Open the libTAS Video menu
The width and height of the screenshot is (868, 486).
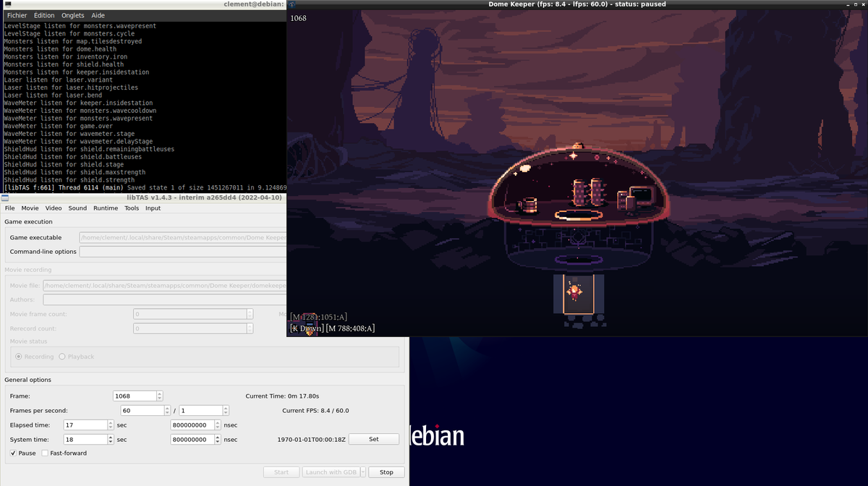[54, 208]
